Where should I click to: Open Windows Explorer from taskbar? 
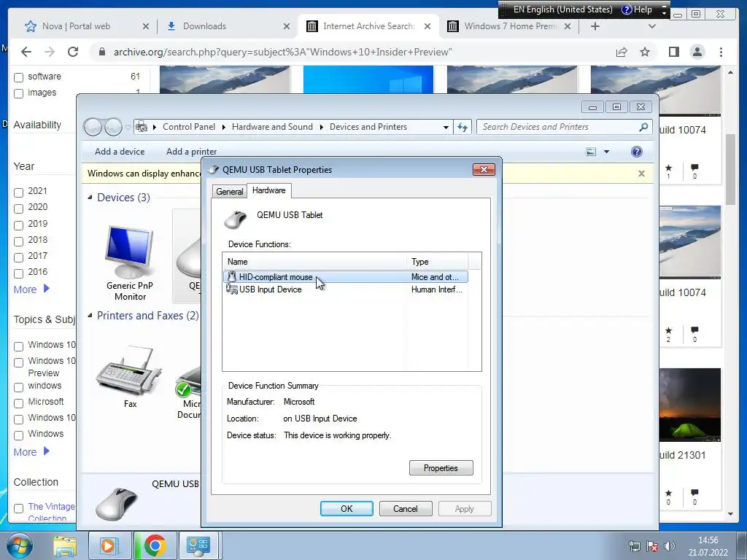click(65, 545)
